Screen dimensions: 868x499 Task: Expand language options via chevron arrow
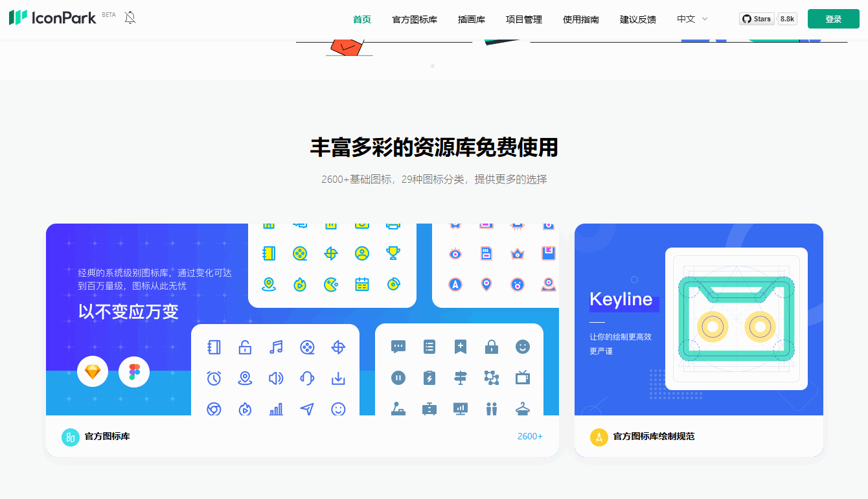(705, 19)
